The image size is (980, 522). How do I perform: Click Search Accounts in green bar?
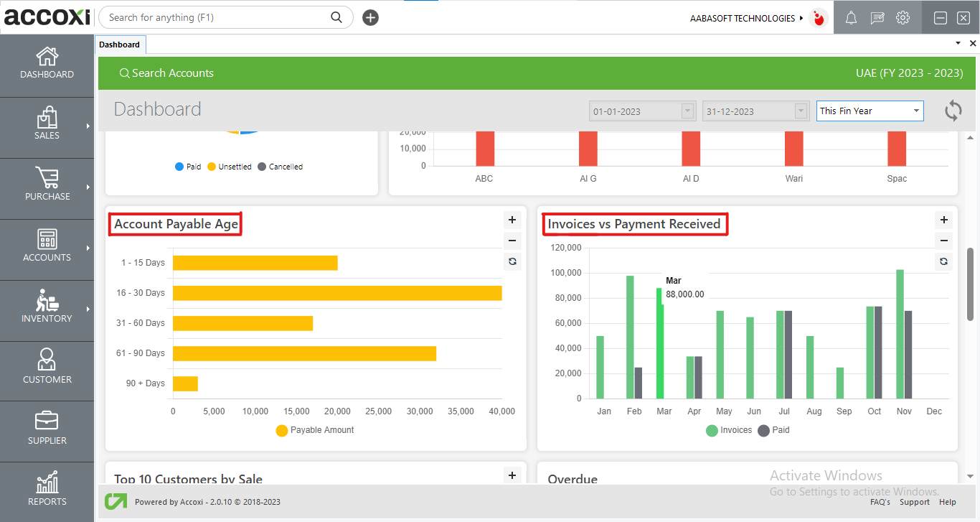(x=166, y=73)
